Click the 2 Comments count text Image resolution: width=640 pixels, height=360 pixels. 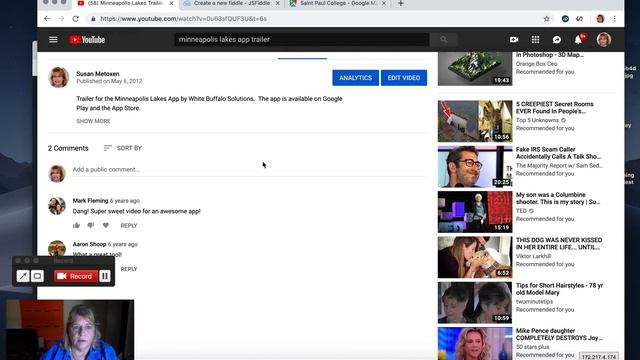click(68, 148)
